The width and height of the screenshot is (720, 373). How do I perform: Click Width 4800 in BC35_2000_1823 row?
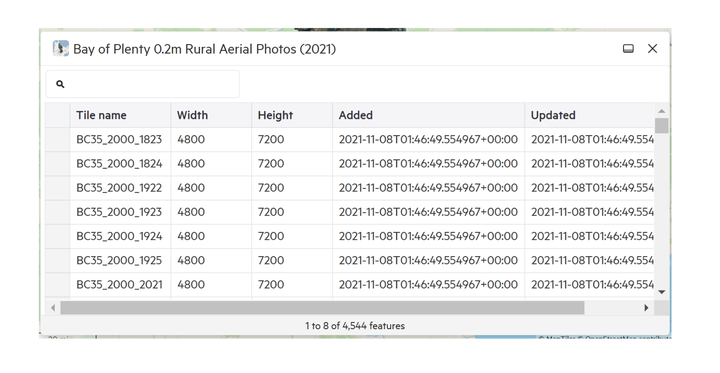point(211,139)
